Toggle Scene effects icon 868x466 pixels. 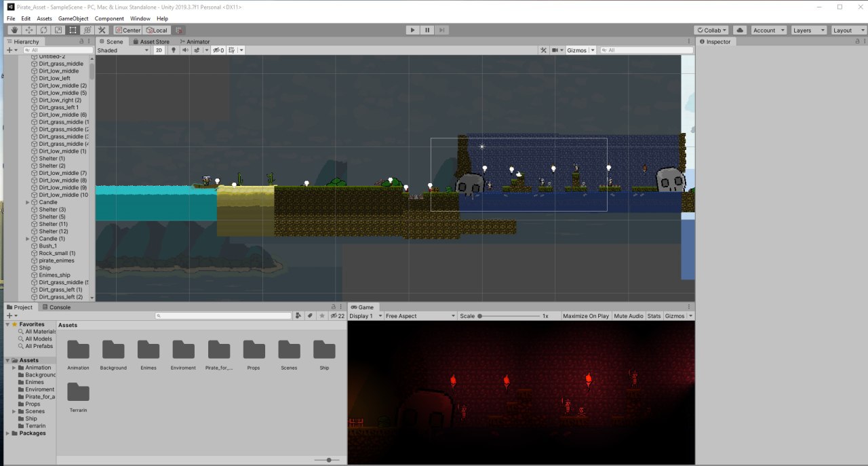coord(197,50)
